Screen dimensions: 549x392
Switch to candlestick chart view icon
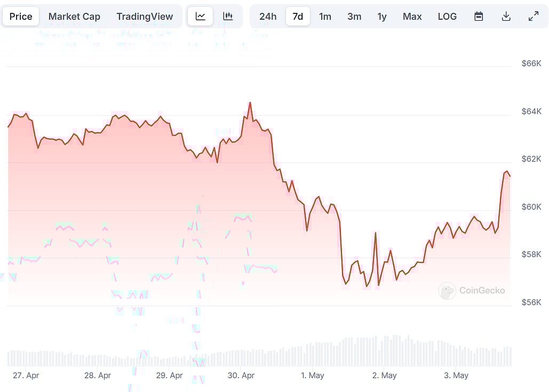(x=228, y=17)
